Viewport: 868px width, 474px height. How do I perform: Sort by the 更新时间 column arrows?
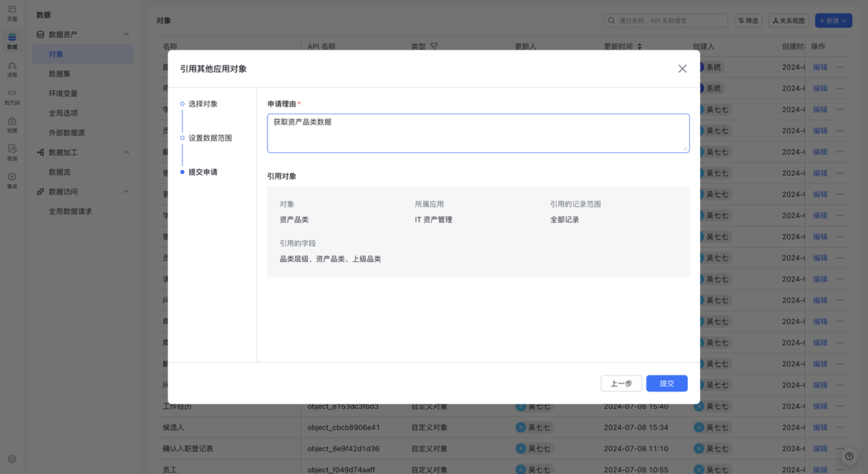pos(639,46)
